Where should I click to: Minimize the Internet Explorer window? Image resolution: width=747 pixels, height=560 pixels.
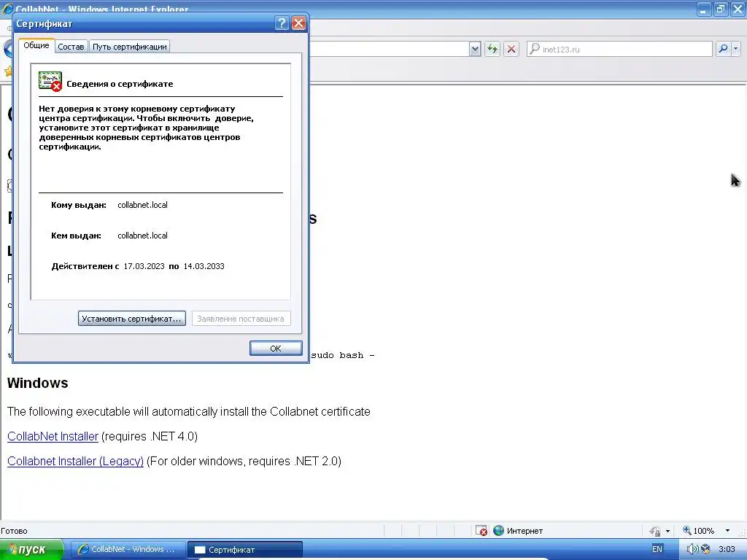pyautogui.click(x=704, y=9)
